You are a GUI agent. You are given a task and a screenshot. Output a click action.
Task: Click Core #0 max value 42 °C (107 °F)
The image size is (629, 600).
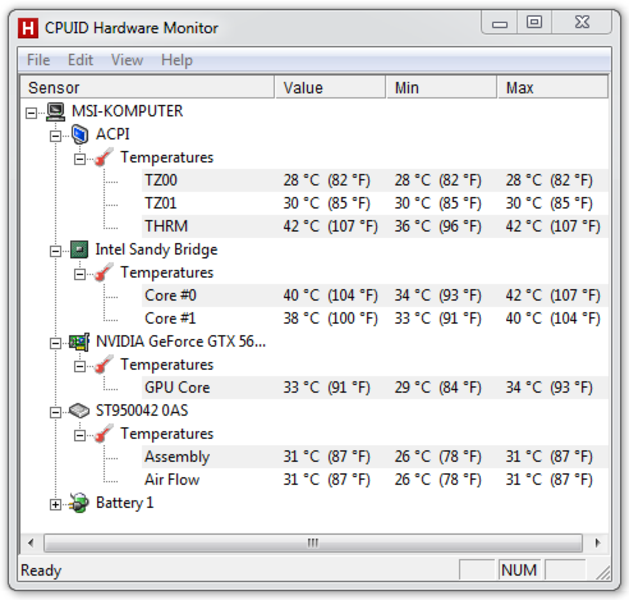coord(553,296)
